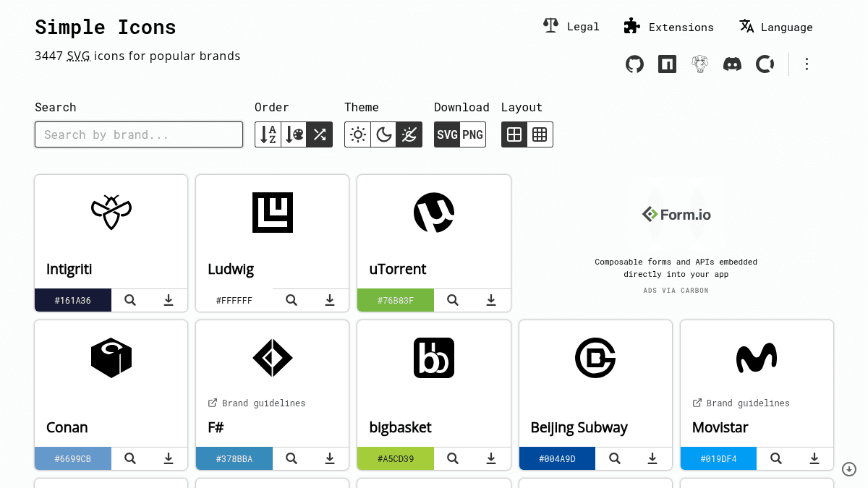Click the Ludwig logo icon

273,213
